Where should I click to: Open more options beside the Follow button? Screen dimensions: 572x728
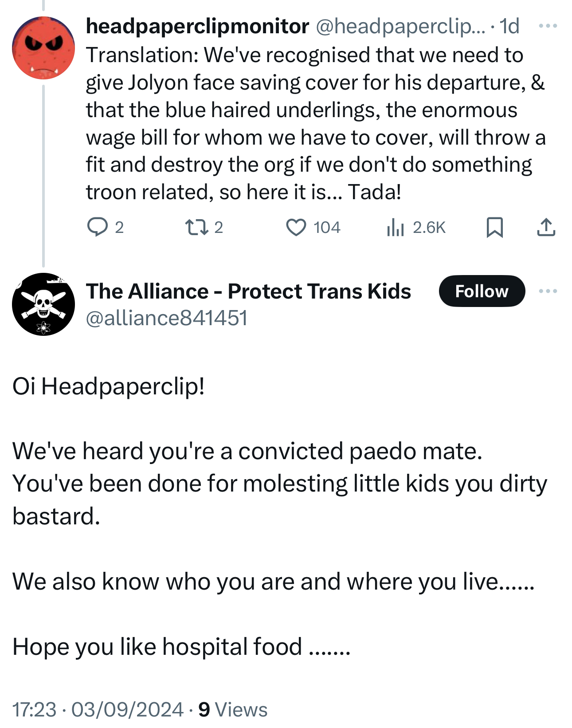pos(548,291)
